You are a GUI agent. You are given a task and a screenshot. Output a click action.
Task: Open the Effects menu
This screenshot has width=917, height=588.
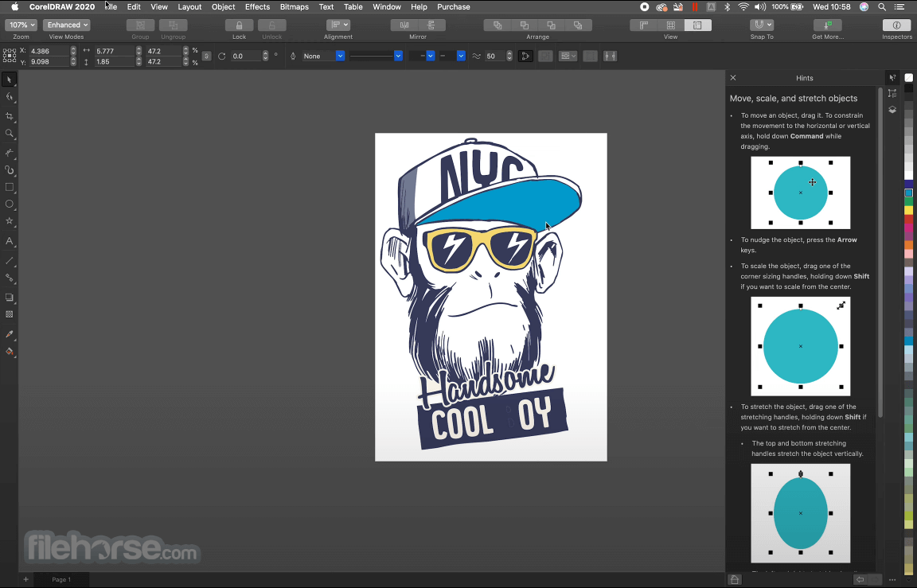[x=257, y=7]
